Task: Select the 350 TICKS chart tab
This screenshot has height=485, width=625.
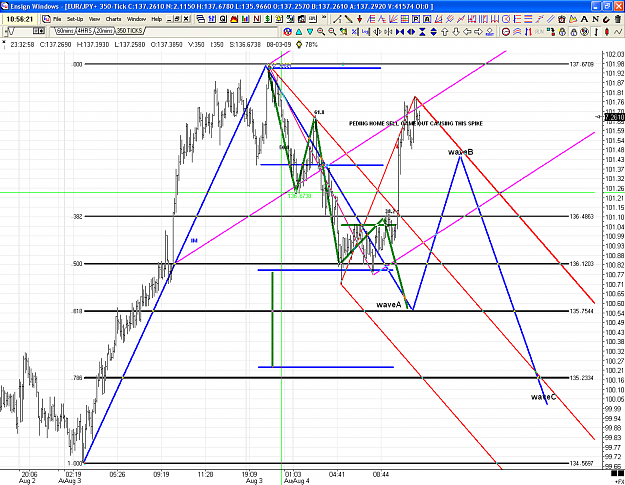Action: (x=129, y=31)
